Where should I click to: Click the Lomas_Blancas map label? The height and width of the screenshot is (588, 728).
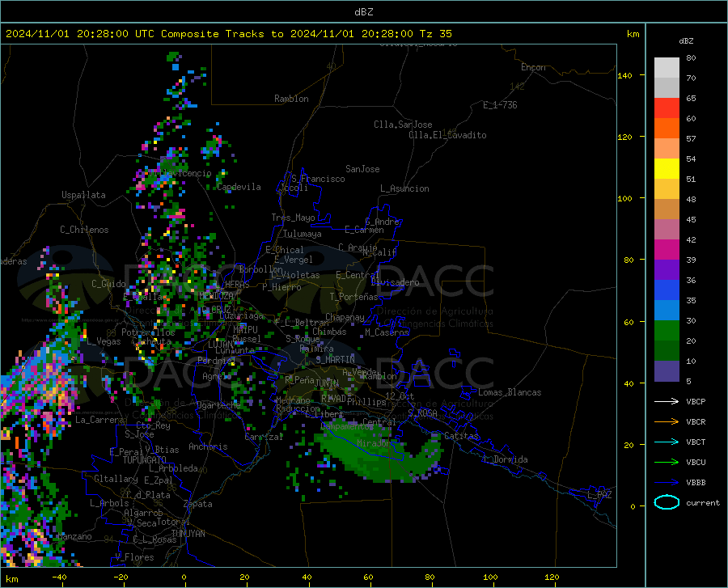click(510, 392)
